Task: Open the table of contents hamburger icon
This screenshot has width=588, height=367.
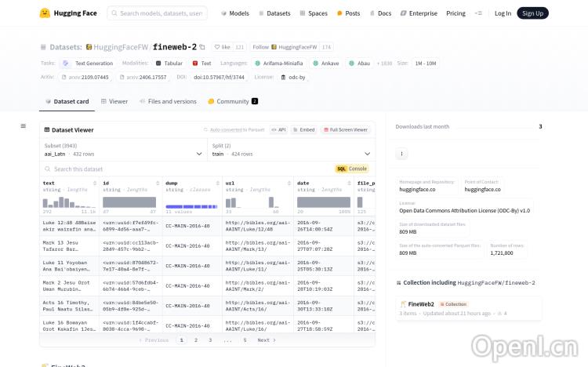Action: coord(23,125)
